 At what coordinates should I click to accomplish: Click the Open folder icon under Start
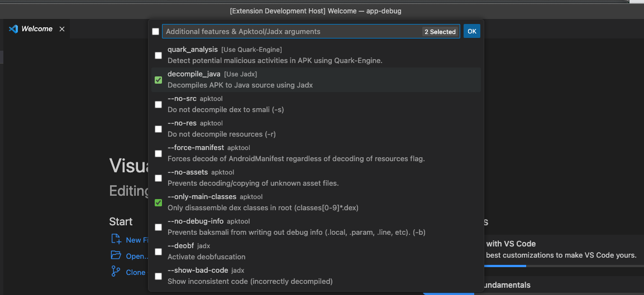[116, 255]
